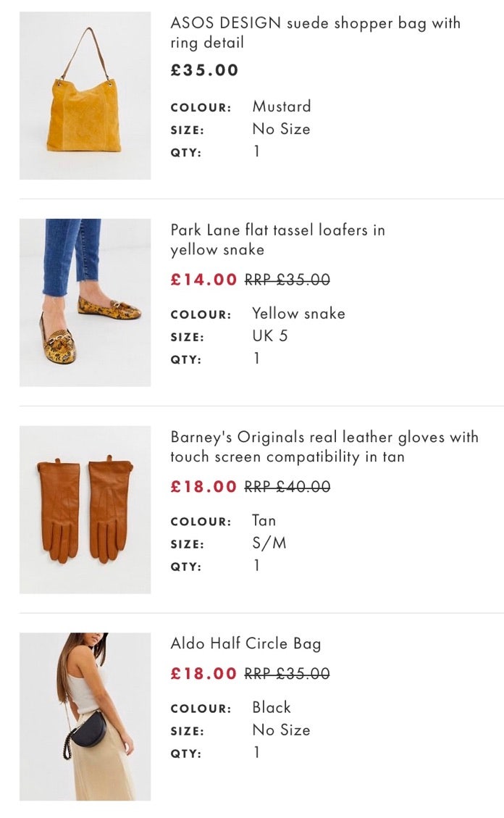This screenshot has width=504, height=818.
Task: Open Barney's Originals leather gloves title
Action: point(324,447)
